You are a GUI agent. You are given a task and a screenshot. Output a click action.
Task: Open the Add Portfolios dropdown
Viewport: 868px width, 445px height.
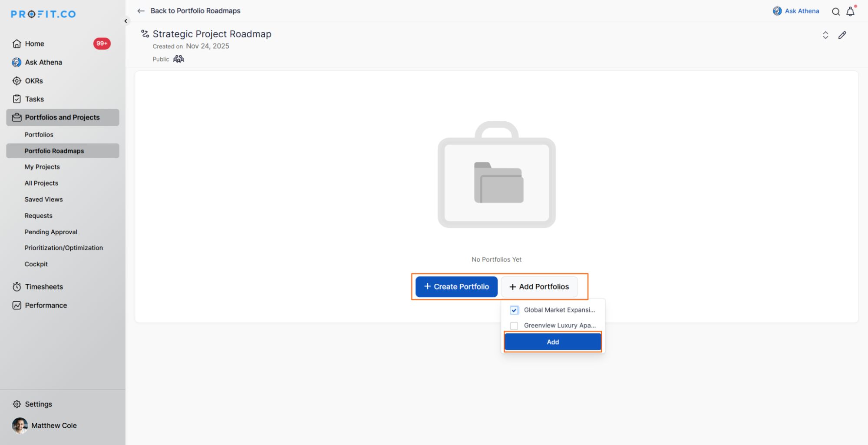539,286
